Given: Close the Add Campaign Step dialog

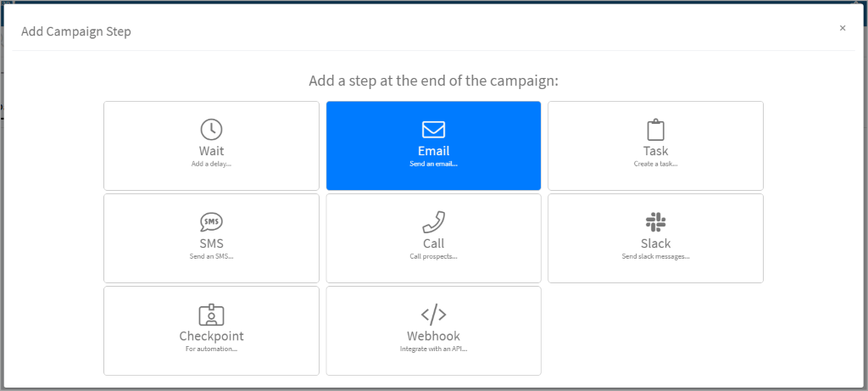Looking at the screenshot, I should [x=843, y=28].
